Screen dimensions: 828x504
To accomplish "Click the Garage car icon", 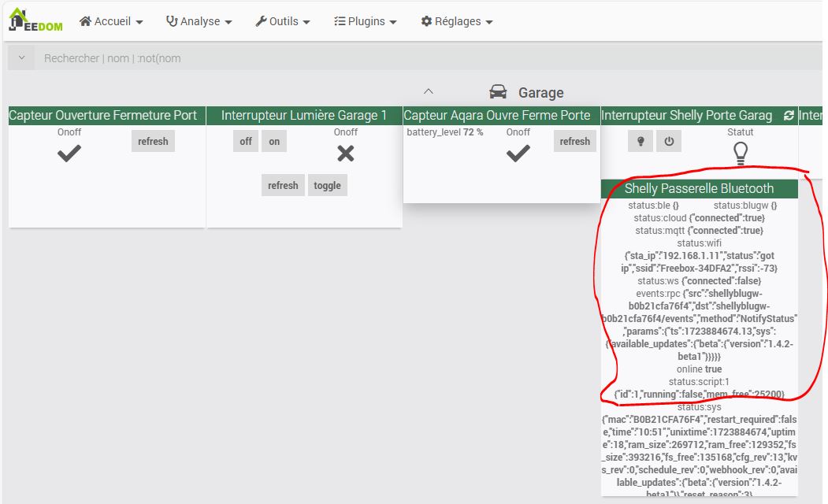I will point(498,92).
